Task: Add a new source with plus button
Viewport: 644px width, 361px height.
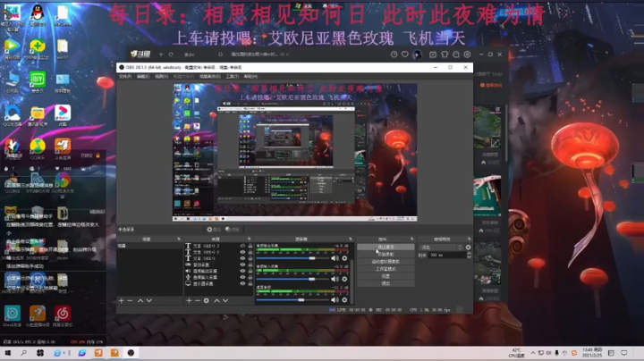Action: tap(189, 301)
